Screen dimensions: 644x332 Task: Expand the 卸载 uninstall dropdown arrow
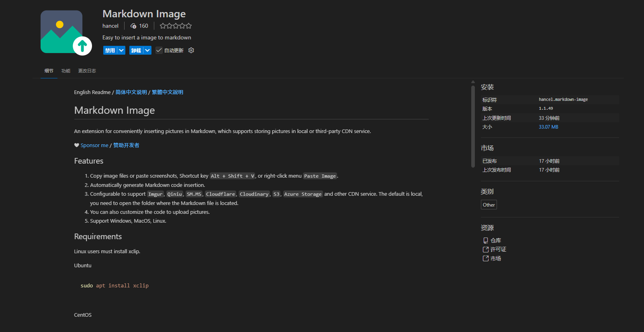(x=147, y=50)
